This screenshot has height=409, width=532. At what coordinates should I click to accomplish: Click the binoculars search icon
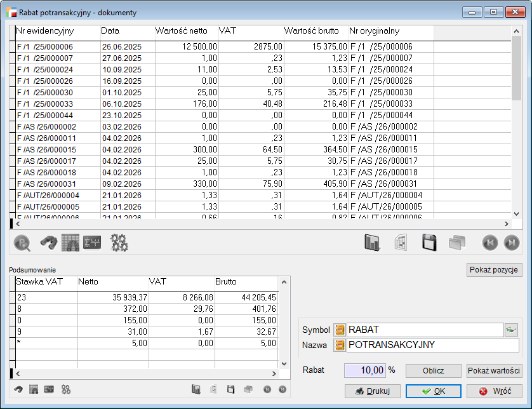(49, 243)
